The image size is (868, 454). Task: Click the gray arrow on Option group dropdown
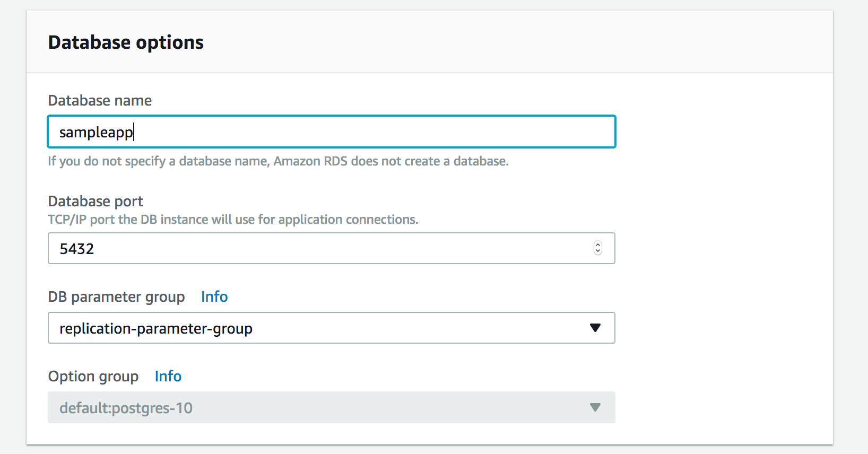pos(595,407)
